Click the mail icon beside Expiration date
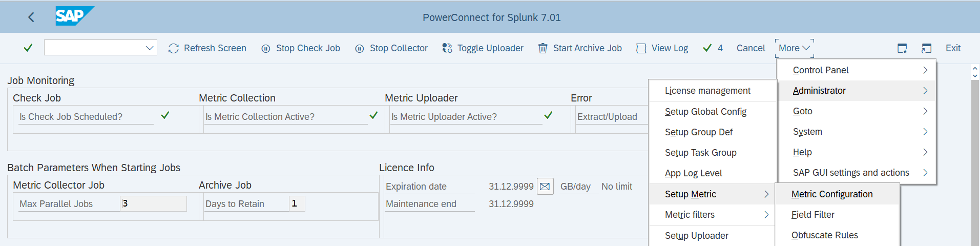Screen dimensions: 980x246 point(545,187)
